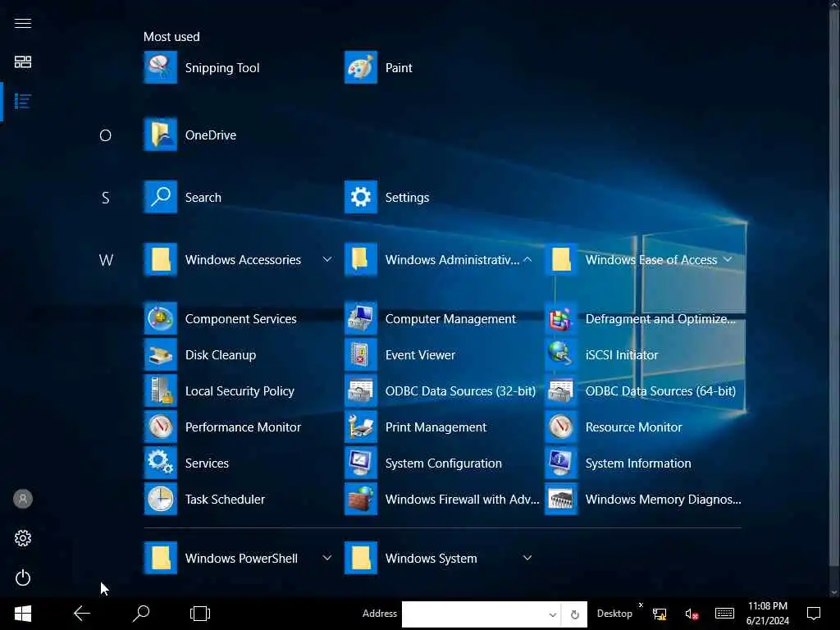Open System Configuration

pos(423,463)
